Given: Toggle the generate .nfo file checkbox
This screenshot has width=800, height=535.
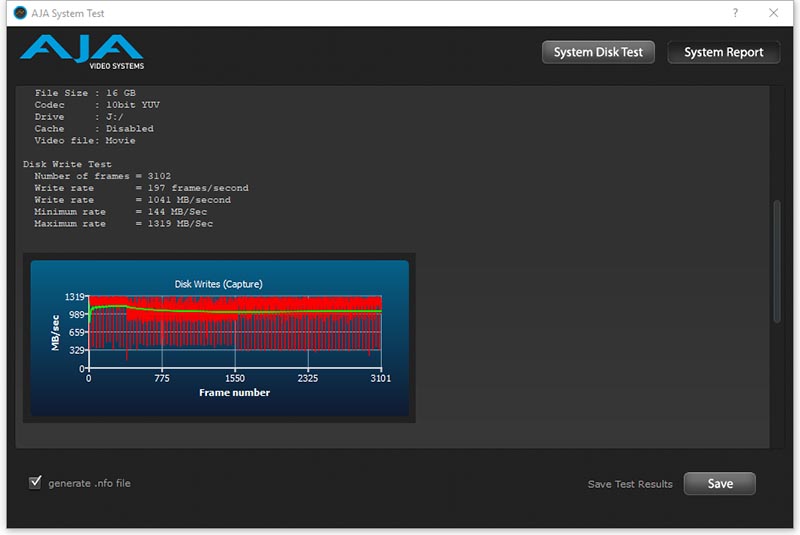Looking at the screenshot, I should [x=35, y=482].
